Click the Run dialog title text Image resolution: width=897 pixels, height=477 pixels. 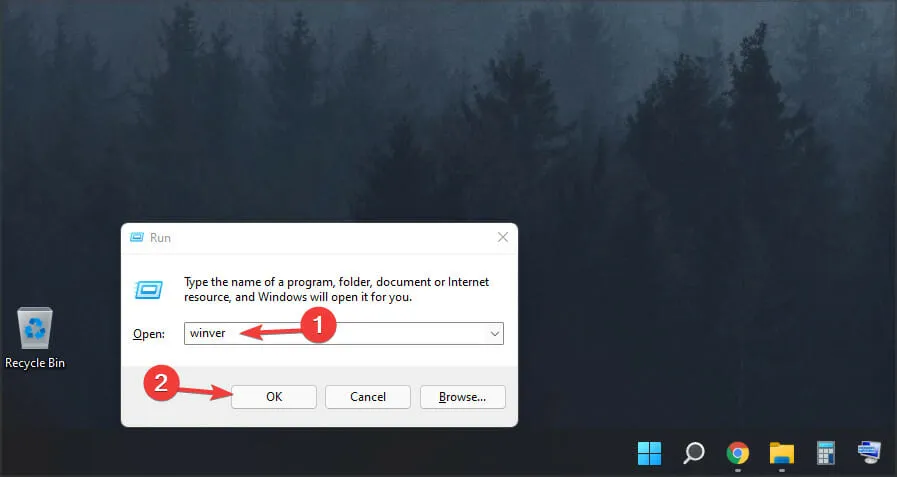pyautogui.click(x=160, y=238)
